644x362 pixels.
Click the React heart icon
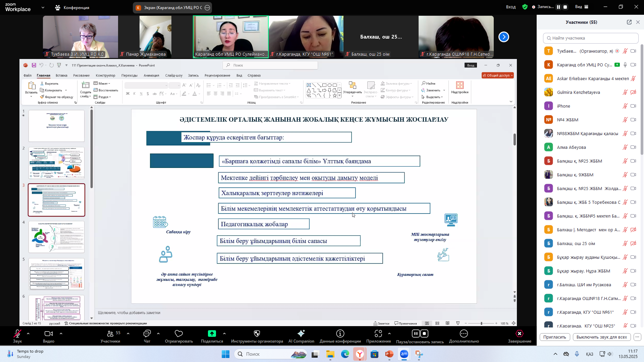click(x=179, y=334)
